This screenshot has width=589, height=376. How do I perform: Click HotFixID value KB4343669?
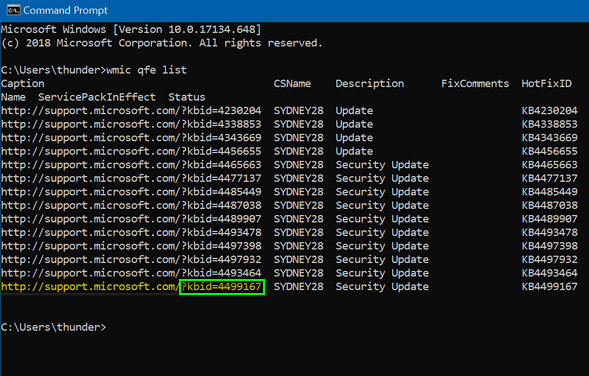click(x=550, y=137)
